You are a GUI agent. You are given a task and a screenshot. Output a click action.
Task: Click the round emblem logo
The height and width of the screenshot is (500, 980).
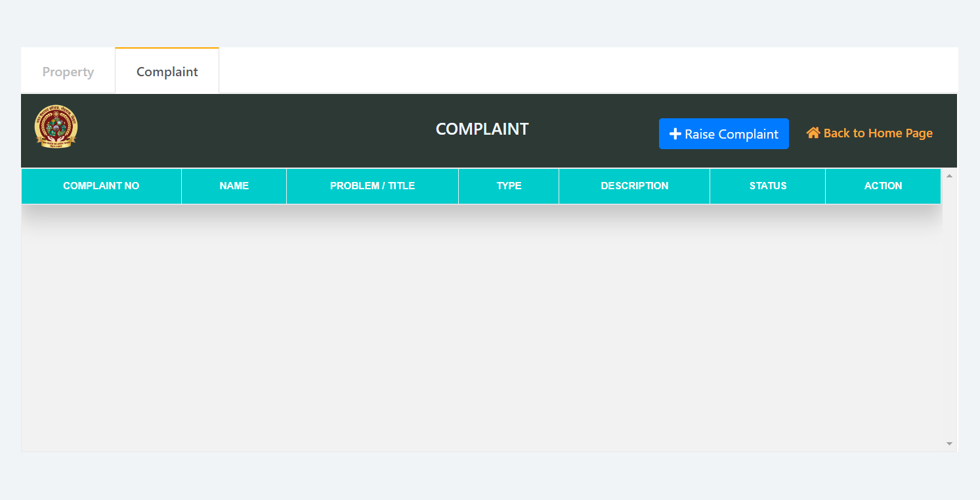point(56,127)
